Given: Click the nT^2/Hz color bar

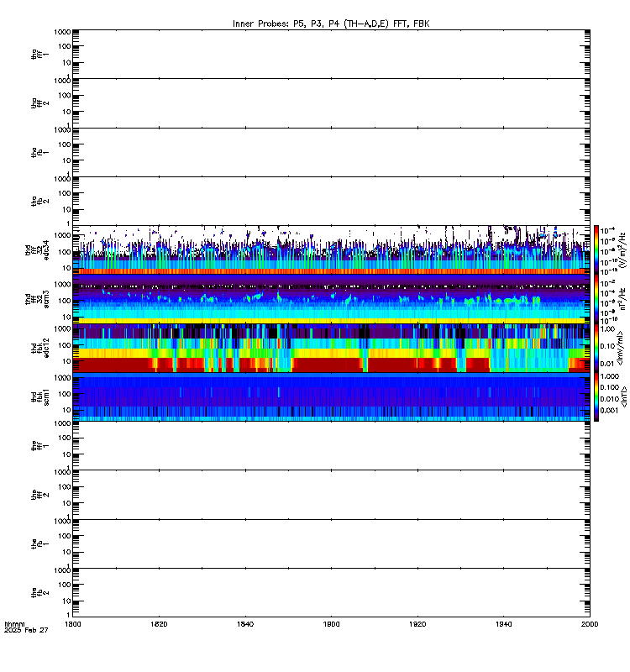Looking at the screenshot, I should (596, 299).
